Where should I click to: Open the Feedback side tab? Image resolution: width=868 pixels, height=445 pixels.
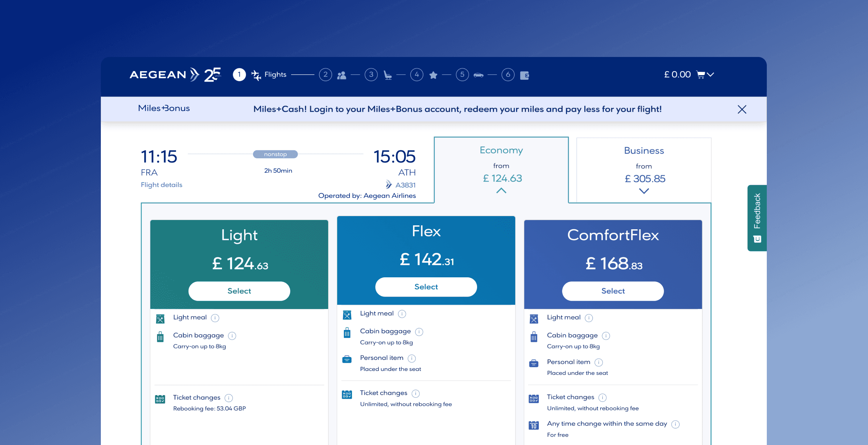click(757, 218)
